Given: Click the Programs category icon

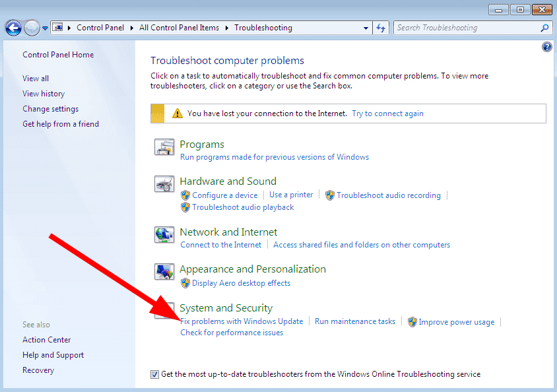Looking at the screenshot, I should click(x=164, y=147).
